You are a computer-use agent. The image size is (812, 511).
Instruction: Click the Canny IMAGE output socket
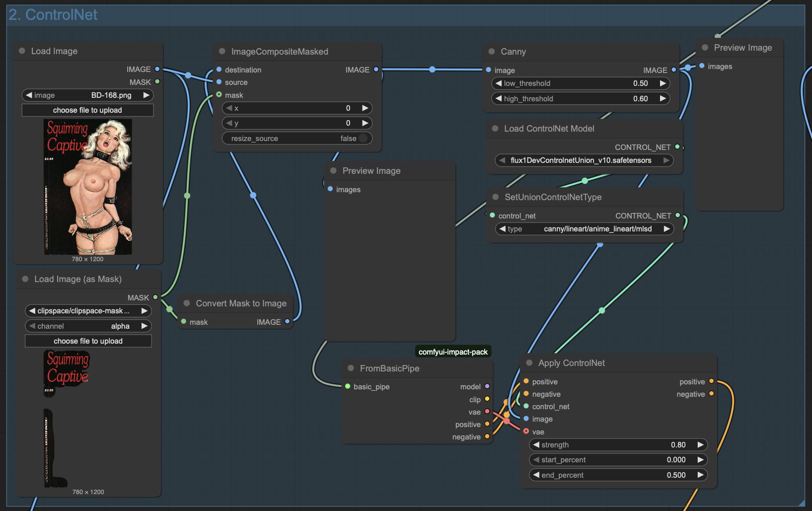[674, 70]
